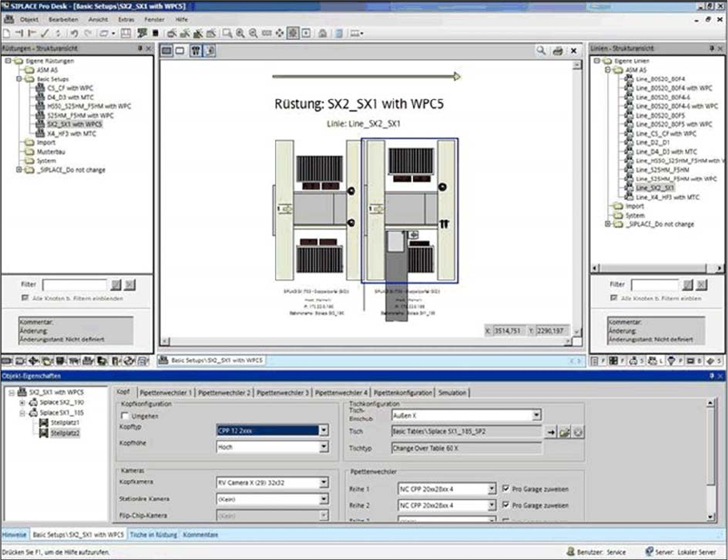728x560 pixels.
Task: Open the Kopftyp dropdown
Action: coord(323,430)
